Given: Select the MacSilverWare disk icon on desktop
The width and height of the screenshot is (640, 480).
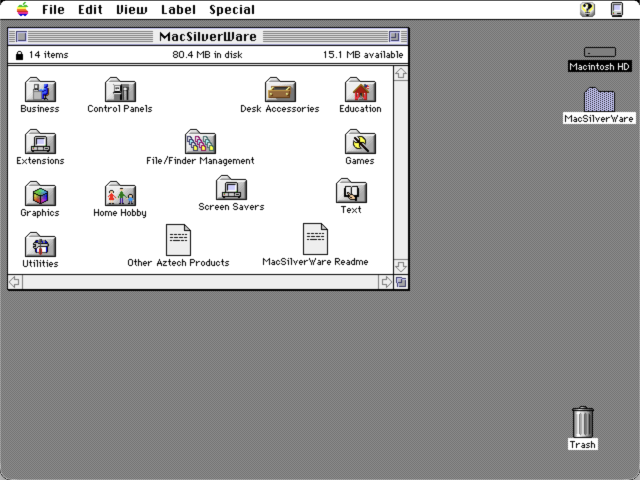Looking at the screenshot, I should pyautogui.click(x=599, y=99).
